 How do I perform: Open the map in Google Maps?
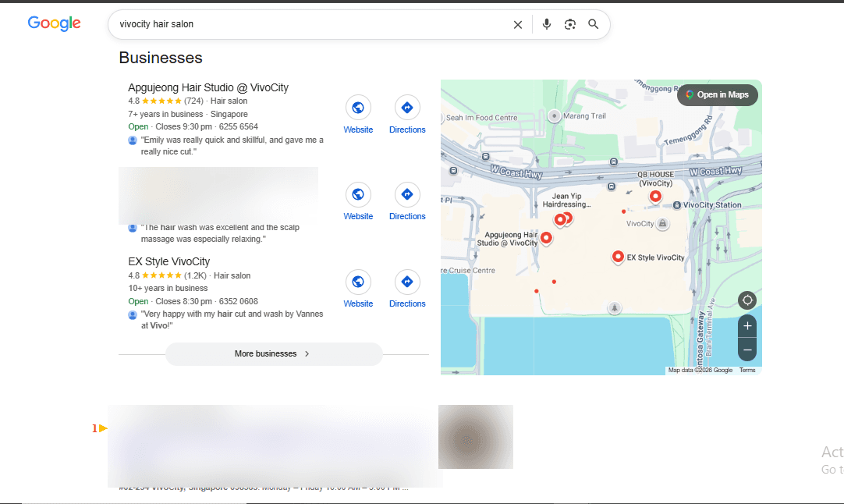tap(717, 94)
